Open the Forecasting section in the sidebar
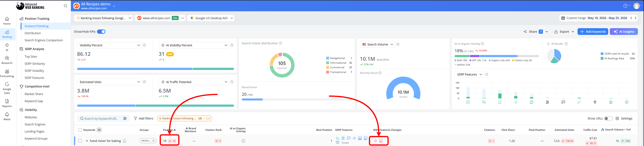This screenshot has width=644, height=146. click(7, 74)
